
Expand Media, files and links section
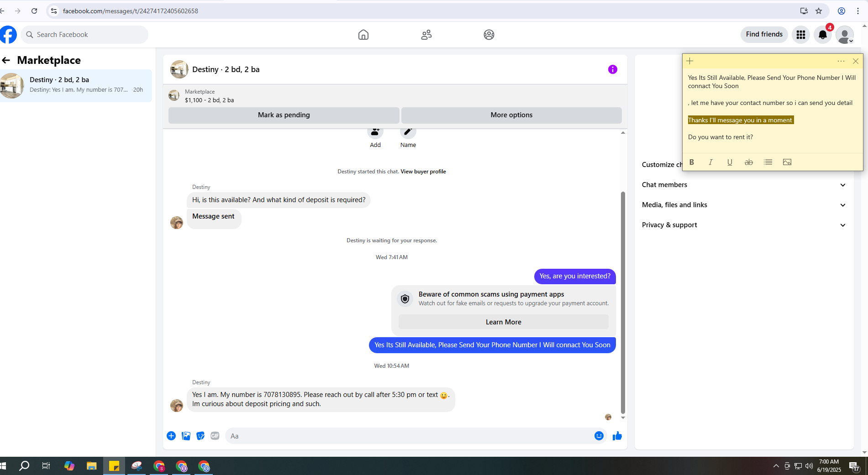click(744, 205)
